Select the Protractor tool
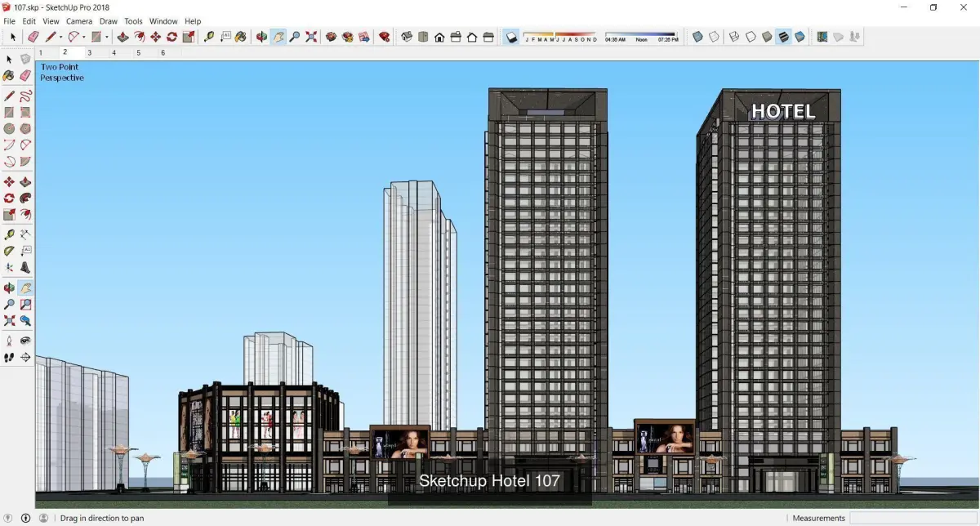This screenshot has height=526, width=980. click(9, 251)
